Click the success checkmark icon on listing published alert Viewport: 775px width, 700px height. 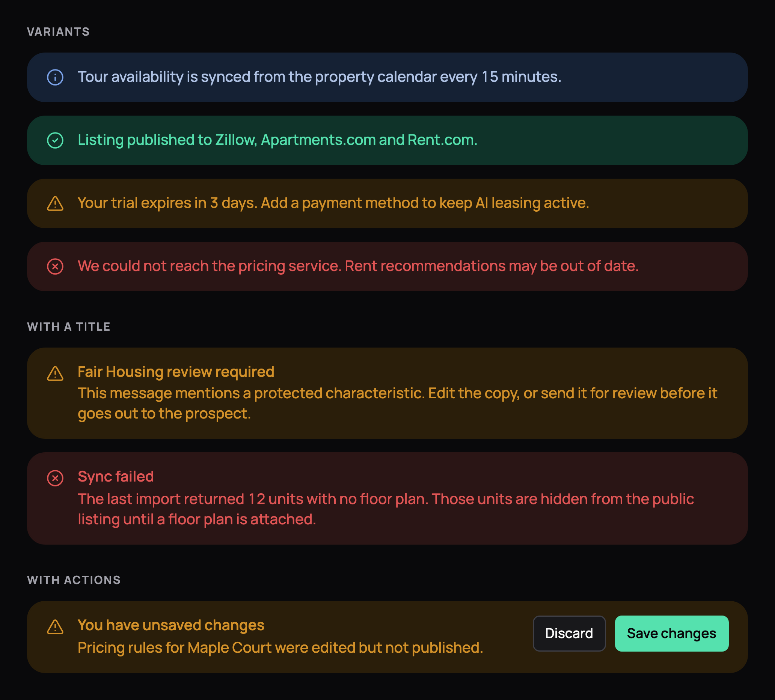click(x=55, y=140)
